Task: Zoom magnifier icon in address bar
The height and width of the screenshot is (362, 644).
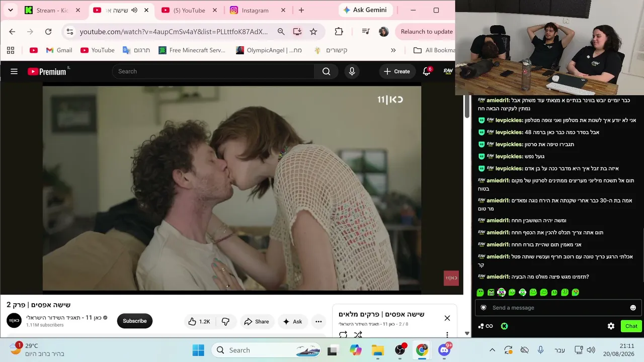Action: (281, 32)
